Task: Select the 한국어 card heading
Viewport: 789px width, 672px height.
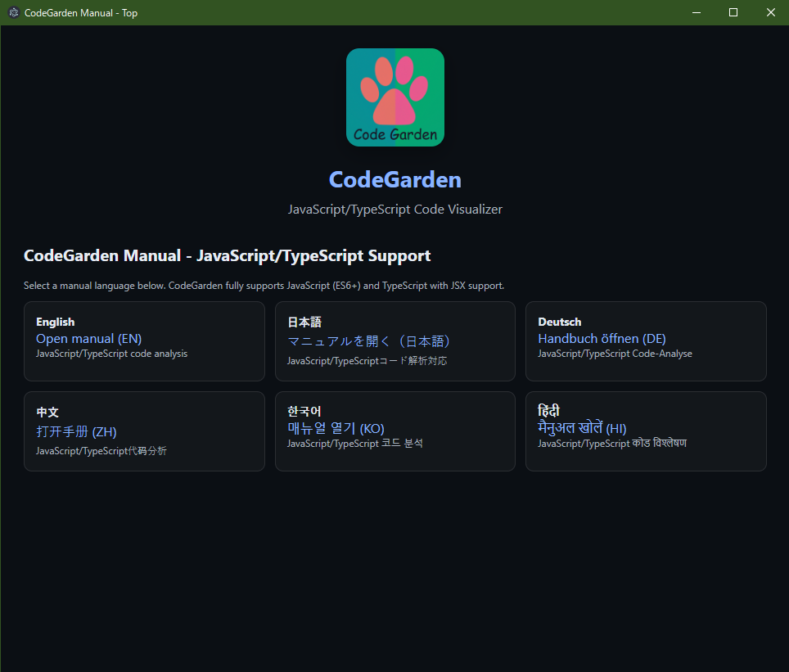Action: 304,411
